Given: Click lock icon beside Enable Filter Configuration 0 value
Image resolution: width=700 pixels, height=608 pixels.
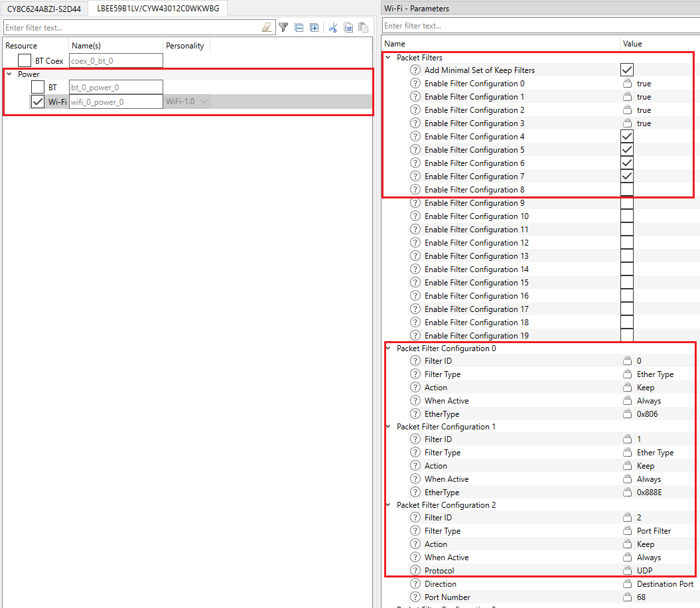Looking at the screenshot, I should point(627,84).
